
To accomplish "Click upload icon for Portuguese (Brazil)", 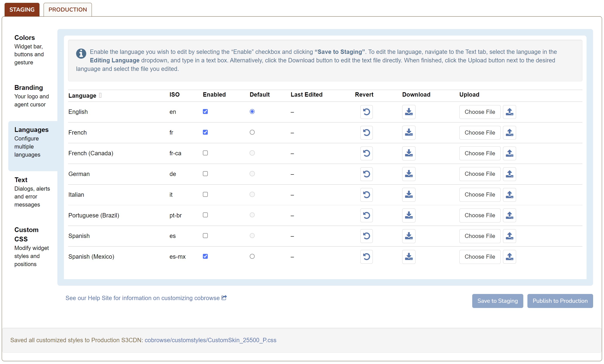I will coord(509,215).
